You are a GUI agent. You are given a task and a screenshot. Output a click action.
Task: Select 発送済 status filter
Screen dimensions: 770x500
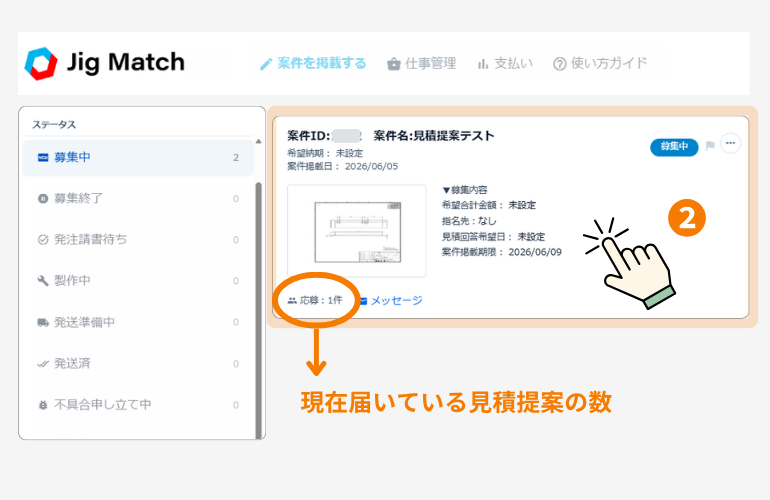[x=138, y=363]
